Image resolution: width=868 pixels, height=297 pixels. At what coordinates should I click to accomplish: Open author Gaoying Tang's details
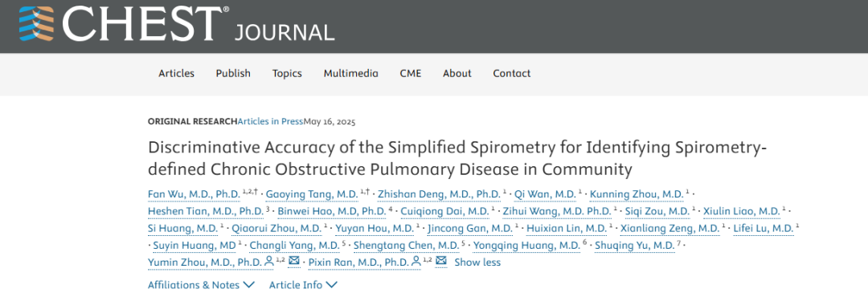pyautogui.click(x=312, y=194)
